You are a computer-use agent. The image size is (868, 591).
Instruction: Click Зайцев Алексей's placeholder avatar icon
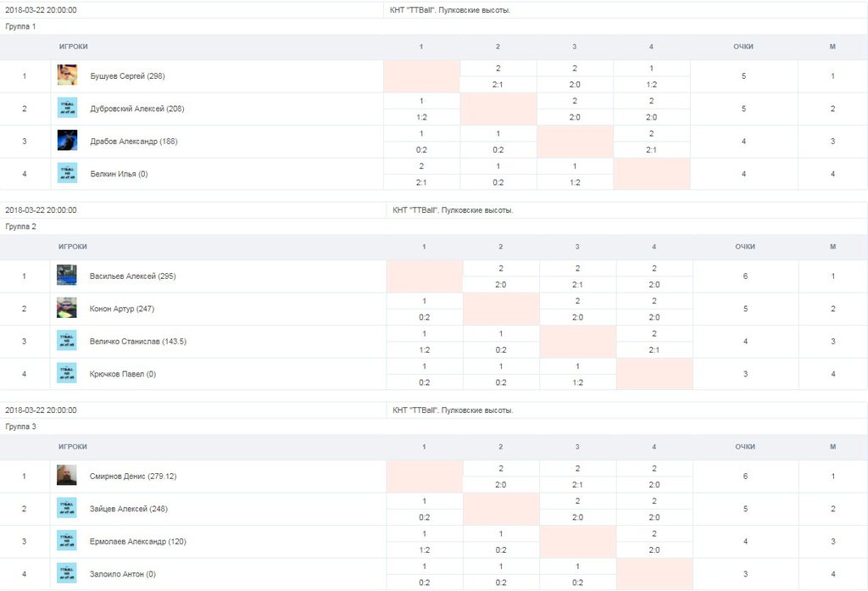point(67,509)
